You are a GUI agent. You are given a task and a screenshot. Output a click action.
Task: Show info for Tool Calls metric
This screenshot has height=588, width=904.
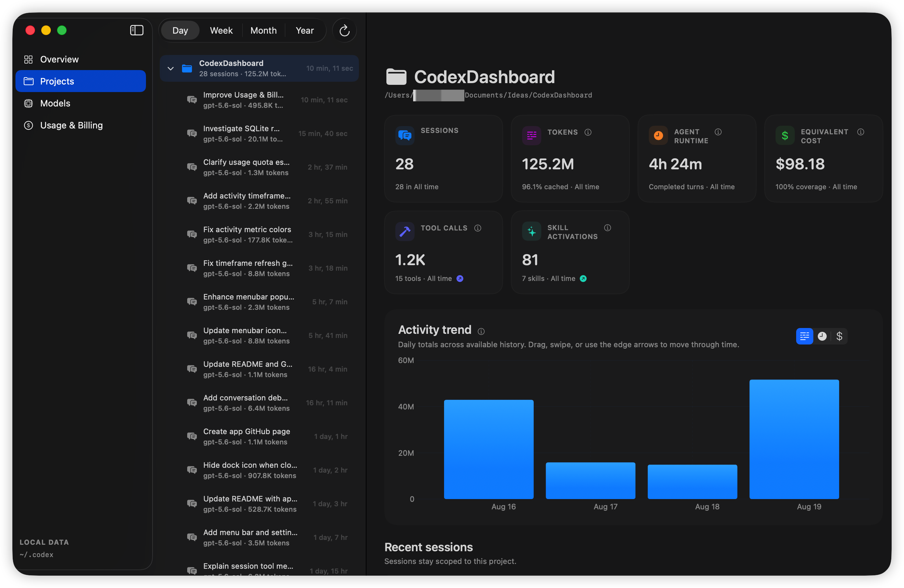coord(478,228)
